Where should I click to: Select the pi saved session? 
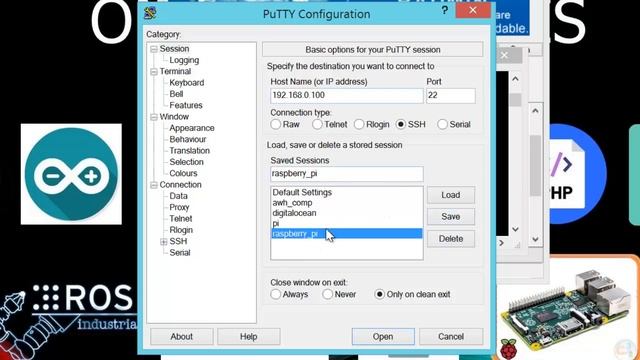[x=347, y=223]
